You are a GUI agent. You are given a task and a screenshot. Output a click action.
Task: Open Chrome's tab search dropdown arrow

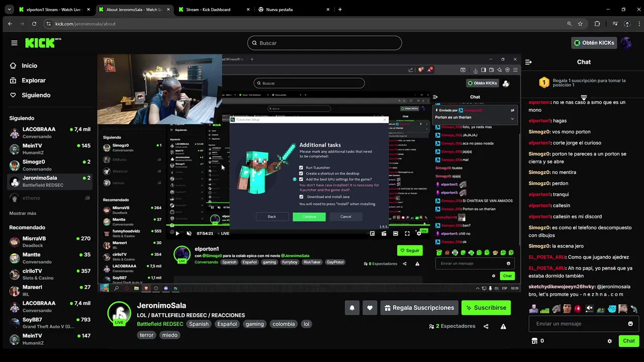(9, 10)
